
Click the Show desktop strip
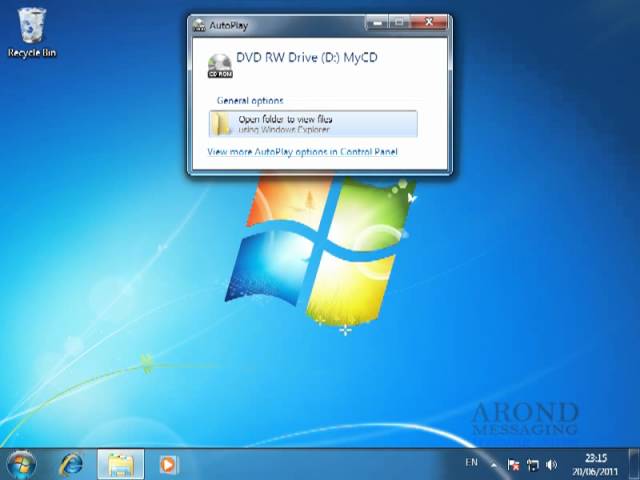click(x=634, y=464)
